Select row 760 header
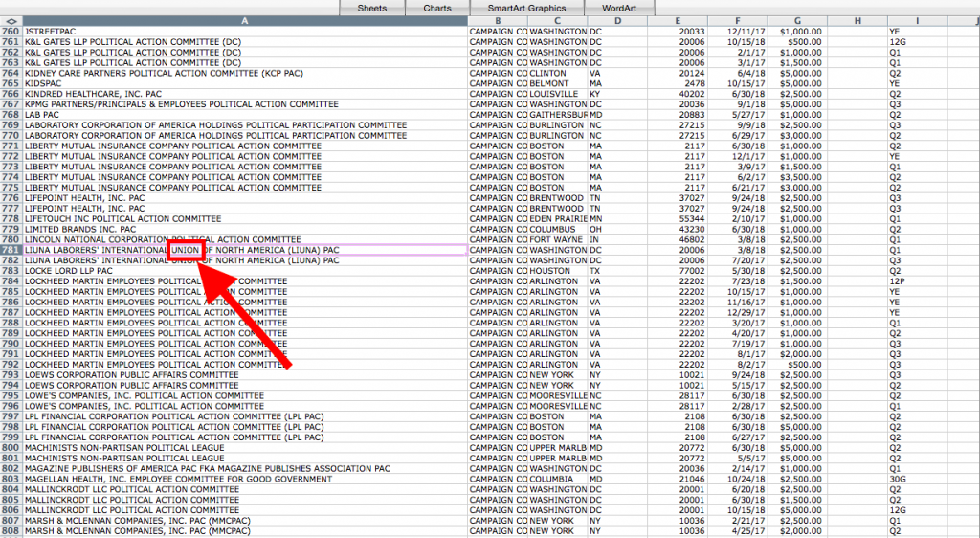This screenshot has width=980, height=538. point(11,32)
